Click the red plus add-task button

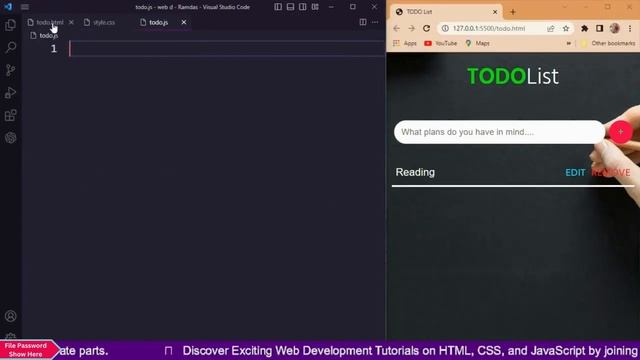click(x=620, y=132)
